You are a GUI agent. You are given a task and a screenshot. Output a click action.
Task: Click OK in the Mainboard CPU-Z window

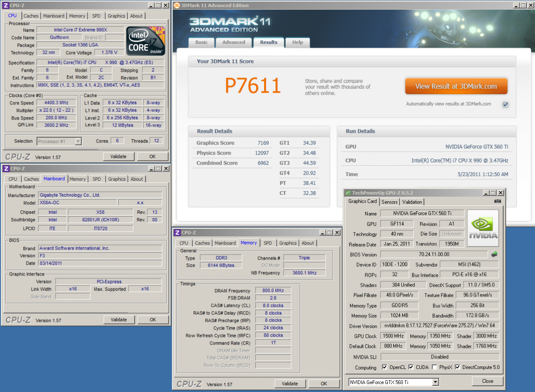click(x=153, y=320)
